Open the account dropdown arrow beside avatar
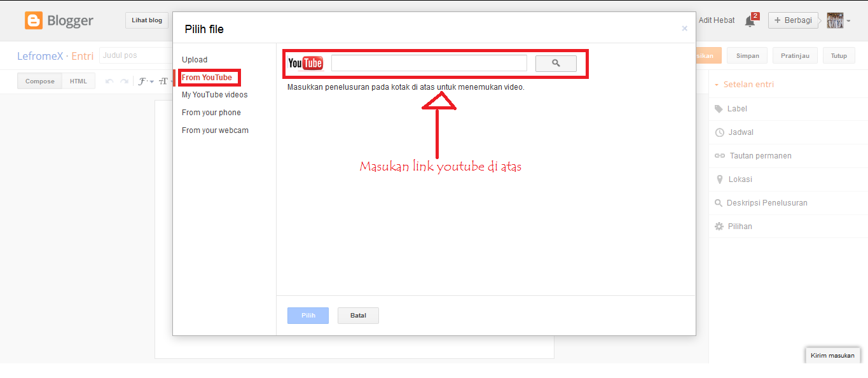Image resolution: width=868 pixels, height=378 pixels. click(x=848, y=22)
